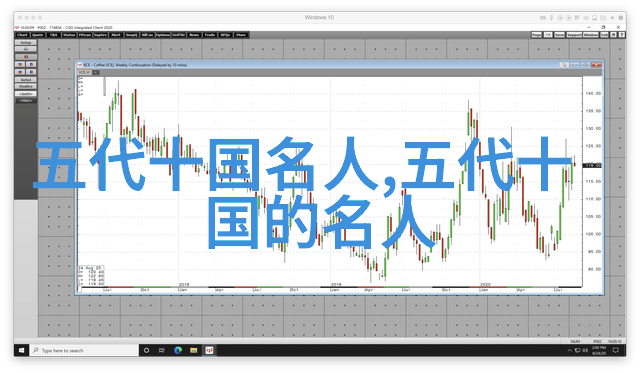Click the Trade button in toolbar
The image size is (640, 373).
pyautogui.click(x=210, y=35)
